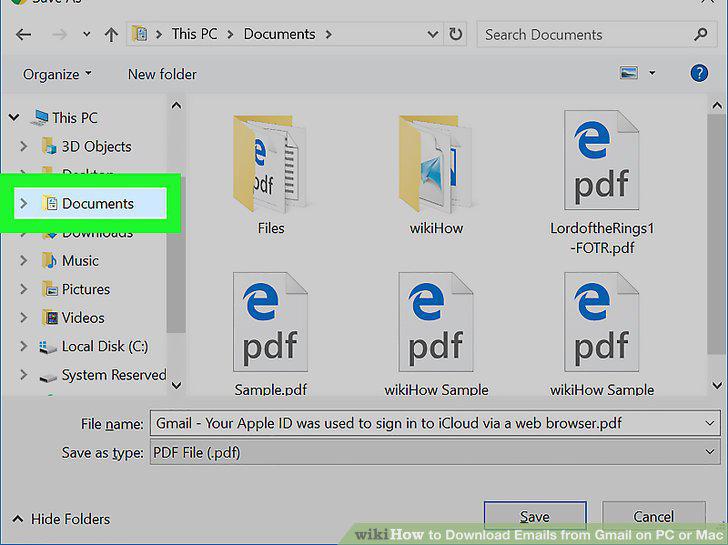Viewport: 728px width, 545px height.
Task: Select the Files folder icon
Action: coord(270,163)
